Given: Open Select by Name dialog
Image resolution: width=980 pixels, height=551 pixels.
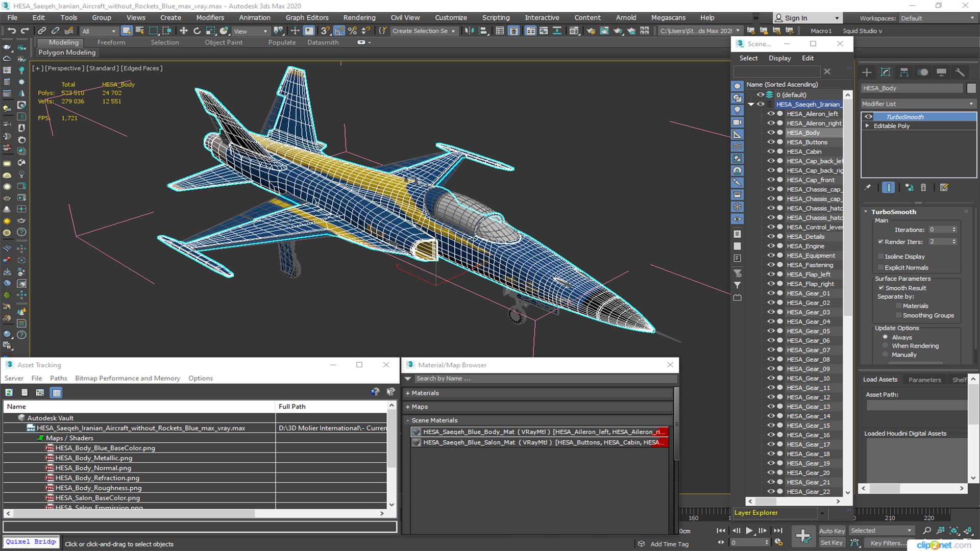Looking at the screenshot, I should click(140, 31).
